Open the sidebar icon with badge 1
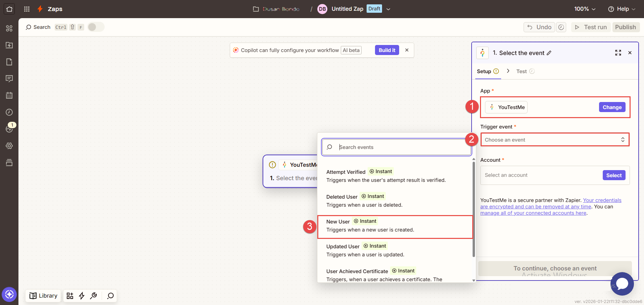 9,129
